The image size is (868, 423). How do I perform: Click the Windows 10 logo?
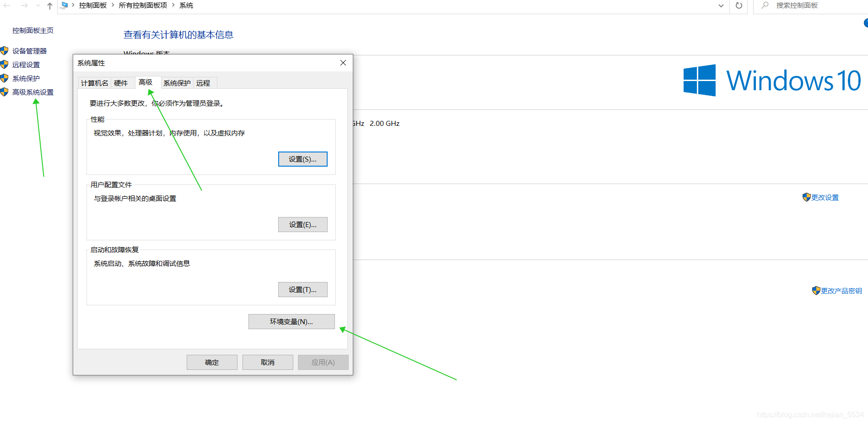coord(772,81)
